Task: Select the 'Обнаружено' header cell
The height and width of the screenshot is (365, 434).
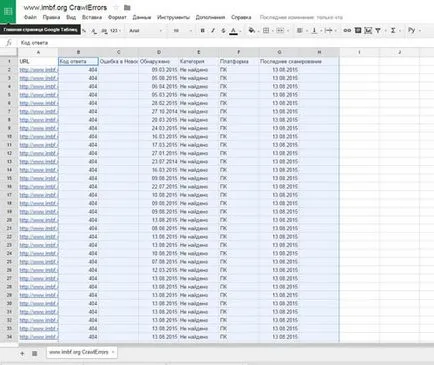Action: point(158,61)
